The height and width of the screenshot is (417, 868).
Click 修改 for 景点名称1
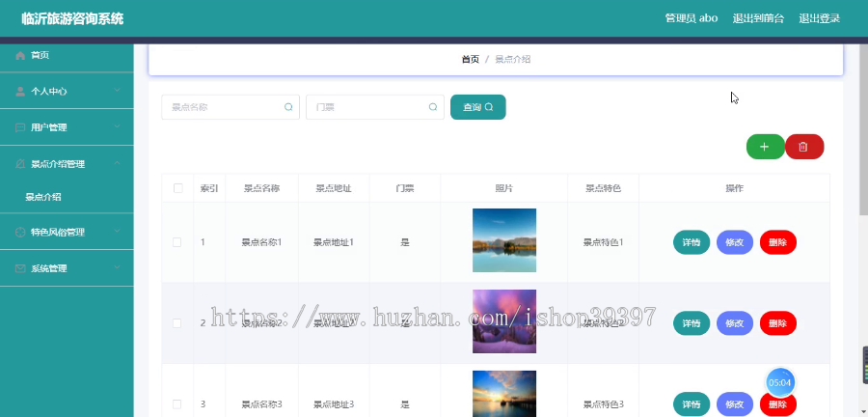[x=735, y=242]
